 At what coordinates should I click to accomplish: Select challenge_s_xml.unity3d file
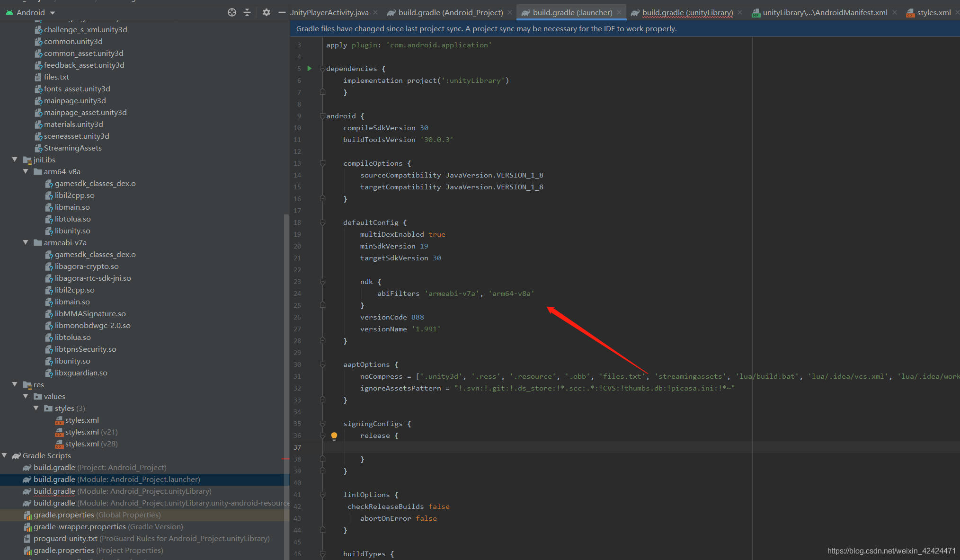tap(85, 30)
